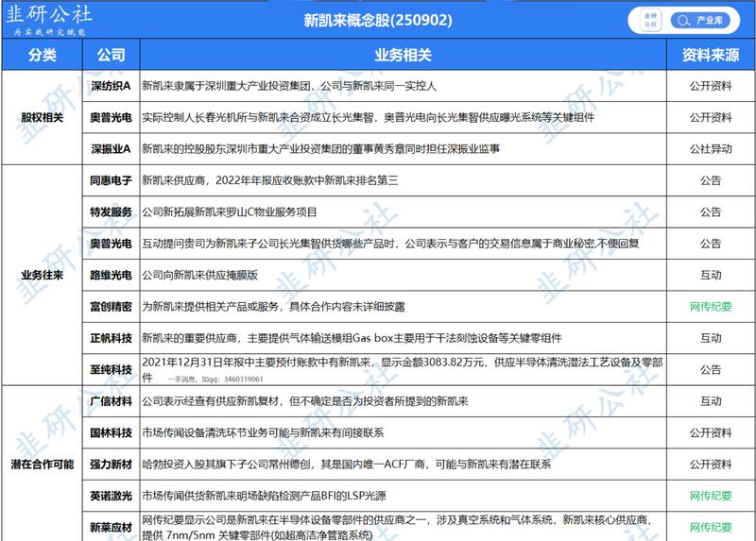Click green 网传纪要 in the 富创精密 row
756x541 pixels.
click(x=711, y=307)
